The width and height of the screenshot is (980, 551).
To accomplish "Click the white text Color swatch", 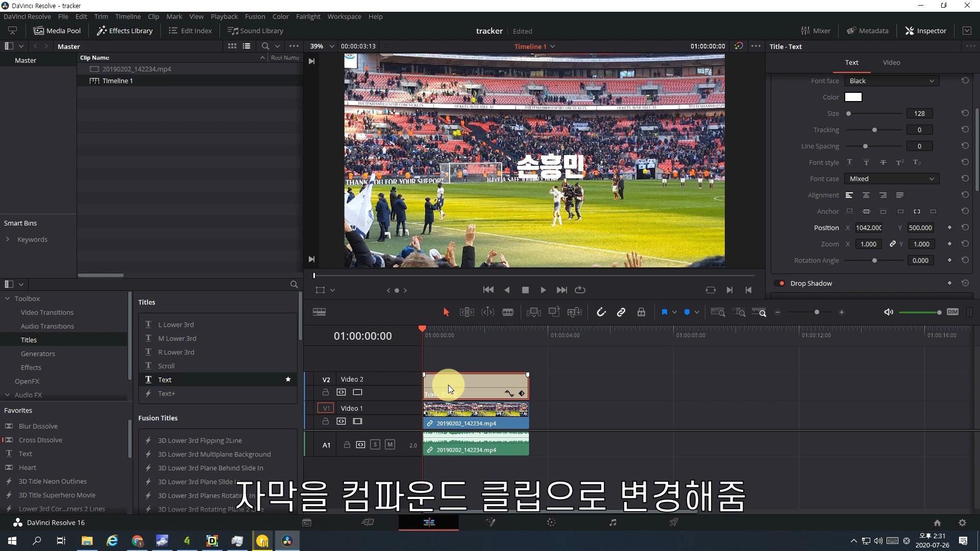I will click(853, 97).
